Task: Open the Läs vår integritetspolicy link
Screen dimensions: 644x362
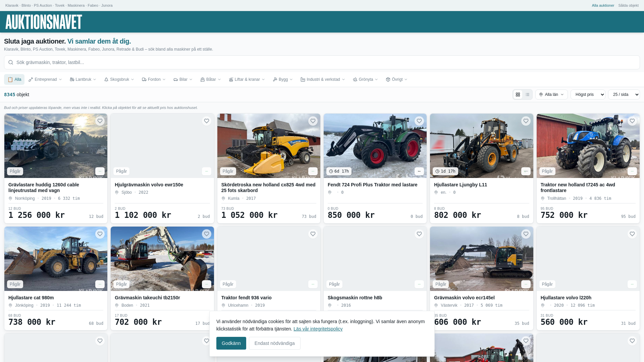Action: coord(318,329)
